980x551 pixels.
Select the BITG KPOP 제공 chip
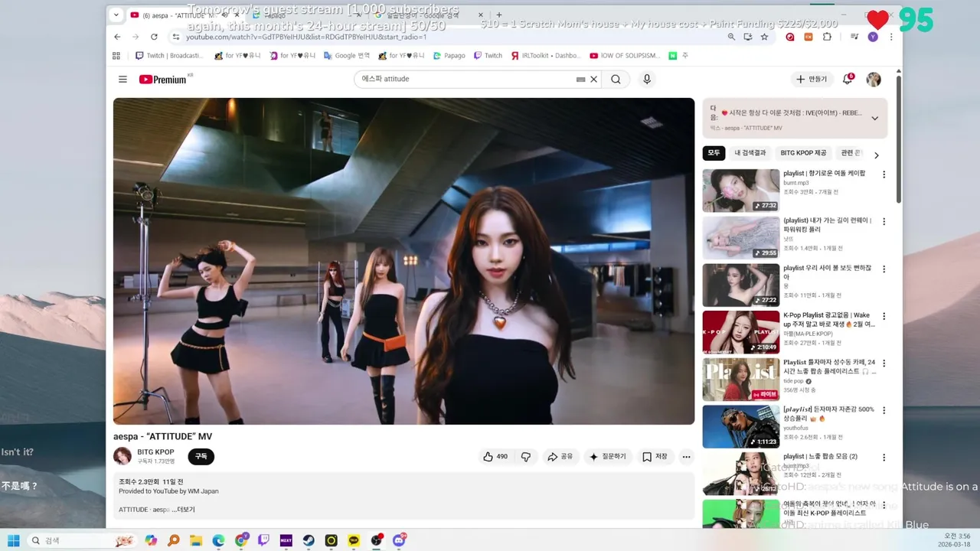[x=803, y=153]
